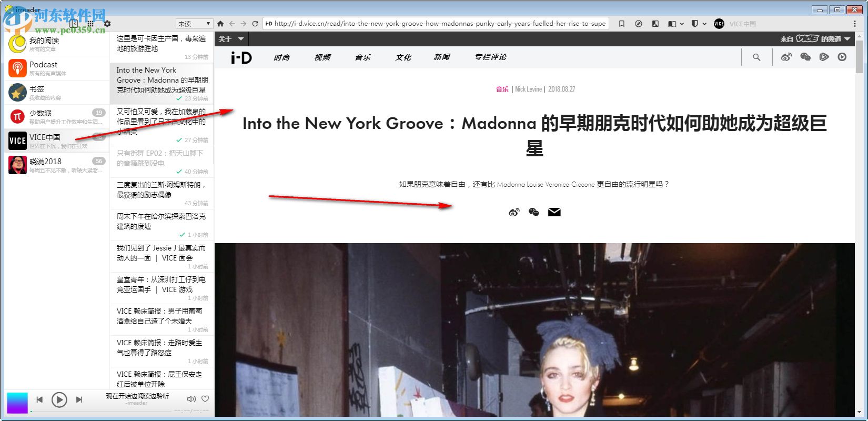The width and height of the screenshot is (868, 421).
Task: Go to the browser home page
Action: [x=220, y=24]
